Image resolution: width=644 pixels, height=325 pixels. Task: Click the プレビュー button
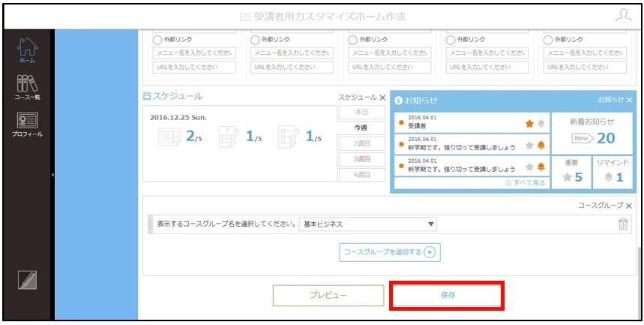point(328,296)
